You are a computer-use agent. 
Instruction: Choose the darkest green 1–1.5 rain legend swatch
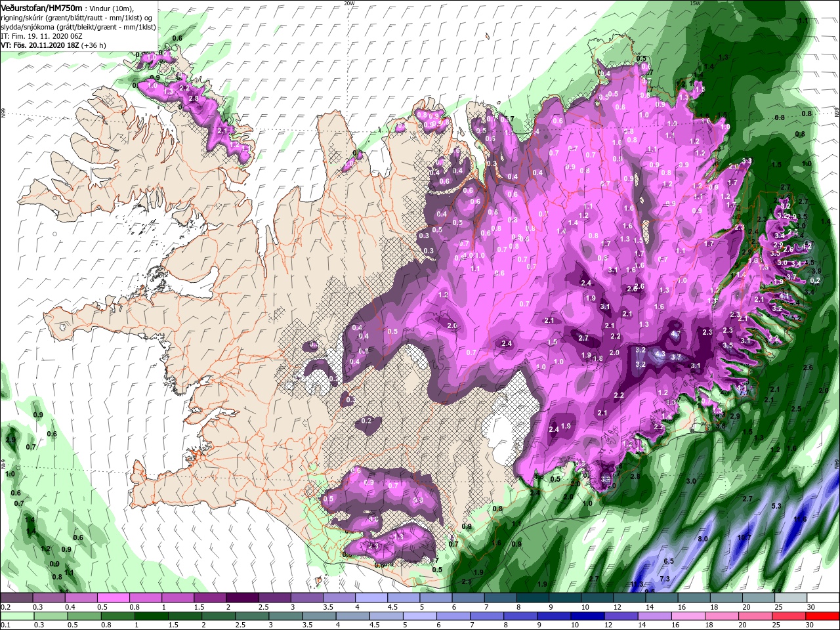click(x=152, y=616)
